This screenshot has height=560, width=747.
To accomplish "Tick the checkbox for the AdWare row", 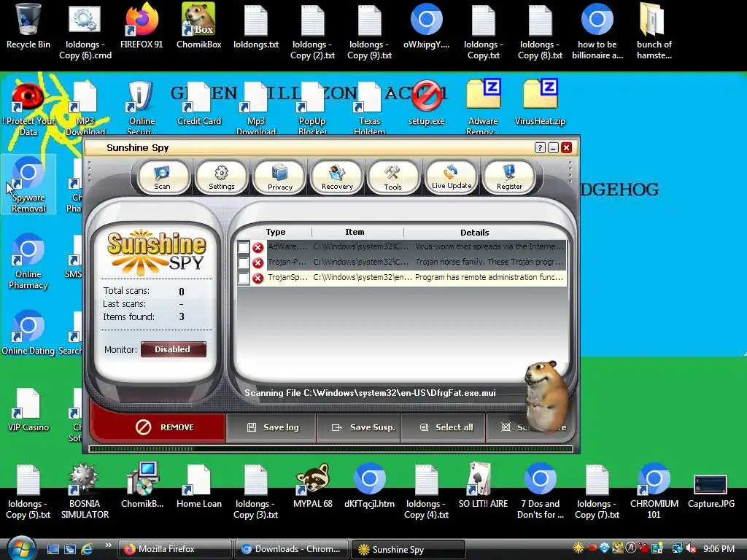I will pyautogui.click(x=244, y=247).
